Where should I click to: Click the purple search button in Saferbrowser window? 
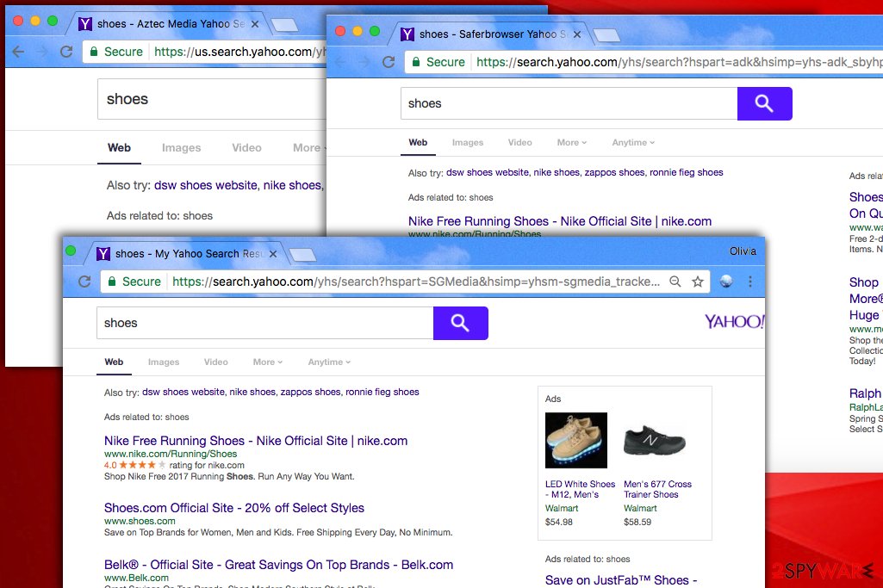click(764, 103)
